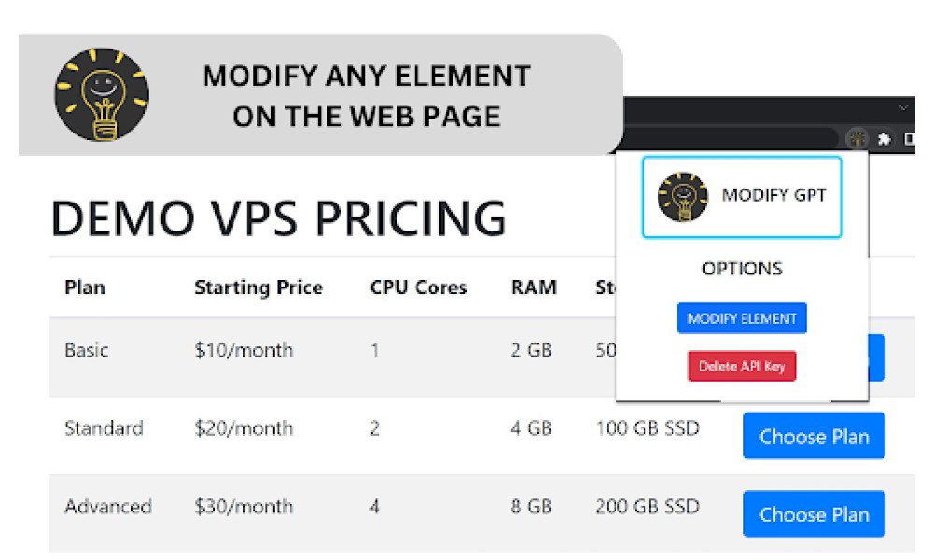Click the DEMO VPS PRICING heading
Image resolution: width=934 pixels, height=560 pixels.
click(278, 217)
